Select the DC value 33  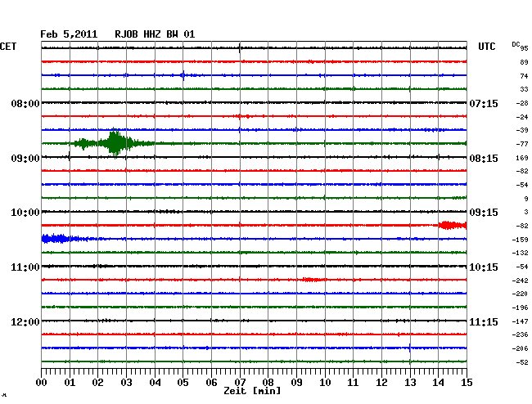click(x=524, y=89)
